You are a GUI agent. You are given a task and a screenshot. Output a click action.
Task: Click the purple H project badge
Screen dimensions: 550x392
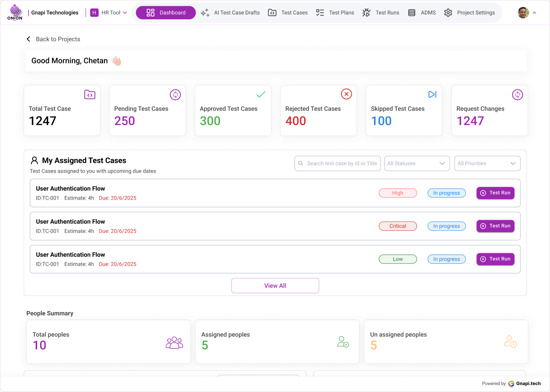(x=94, y=13)
